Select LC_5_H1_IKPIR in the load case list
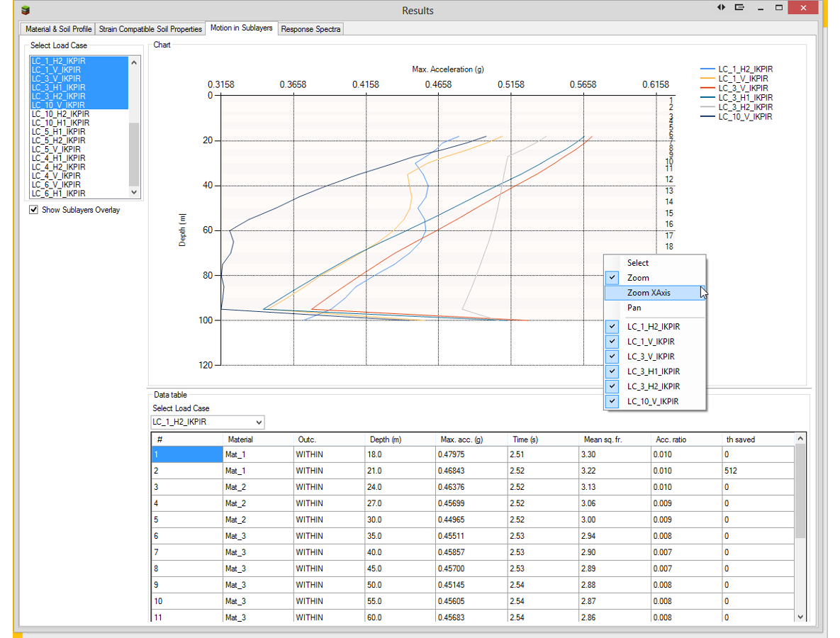The image size is (840, 638). pyautogui.click(x=59, y=132)
